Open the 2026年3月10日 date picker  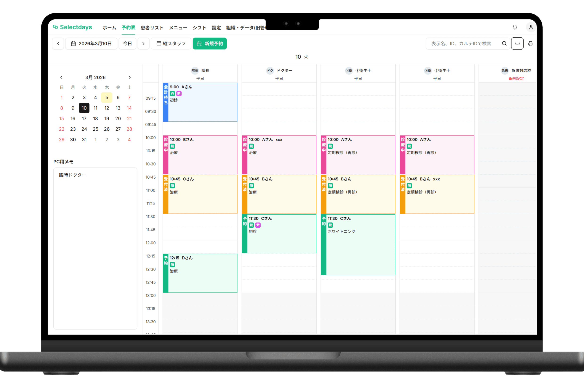[91, 44]
